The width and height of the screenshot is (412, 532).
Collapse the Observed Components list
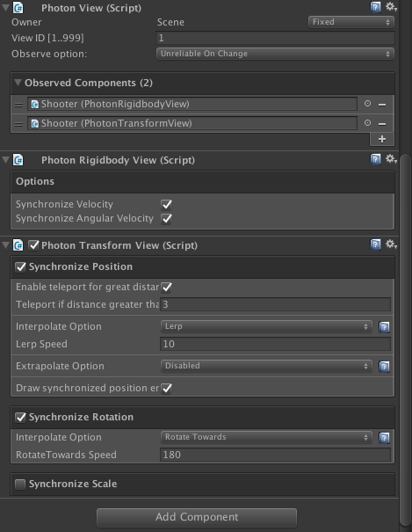pyautogui.click(x=18, y=83)
